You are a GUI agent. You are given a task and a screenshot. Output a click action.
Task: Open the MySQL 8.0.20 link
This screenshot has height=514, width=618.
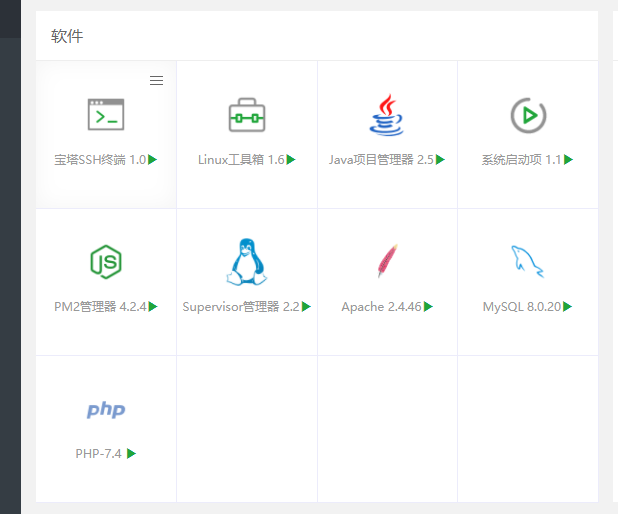click(522, 307)
